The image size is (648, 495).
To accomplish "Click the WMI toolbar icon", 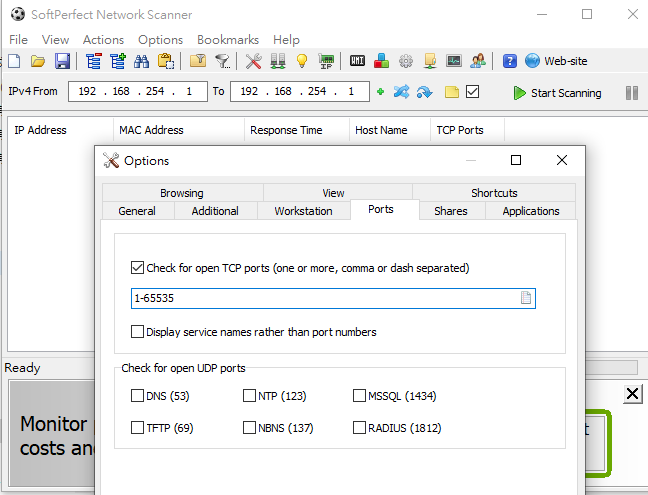I will click(x=357, y=61).
